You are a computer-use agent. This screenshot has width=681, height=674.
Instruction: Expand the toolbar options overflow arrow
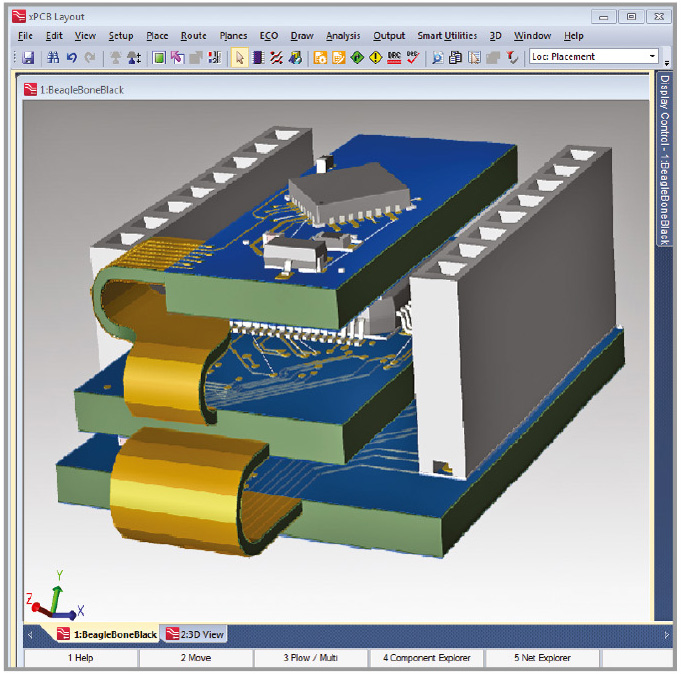point(667,62)
